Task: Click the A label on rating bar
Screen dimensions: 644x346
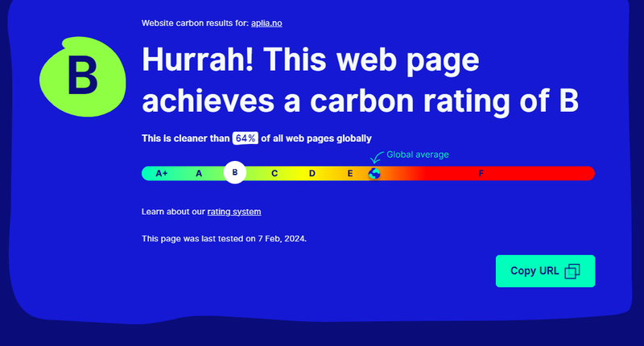Action: pos(199,173)
